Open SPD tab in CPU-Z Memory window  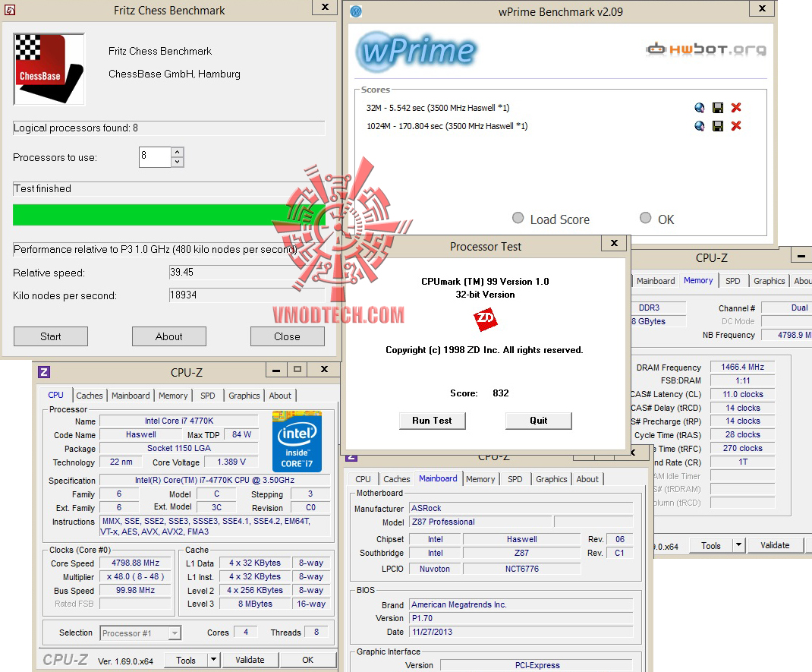(x=733, y=281)
